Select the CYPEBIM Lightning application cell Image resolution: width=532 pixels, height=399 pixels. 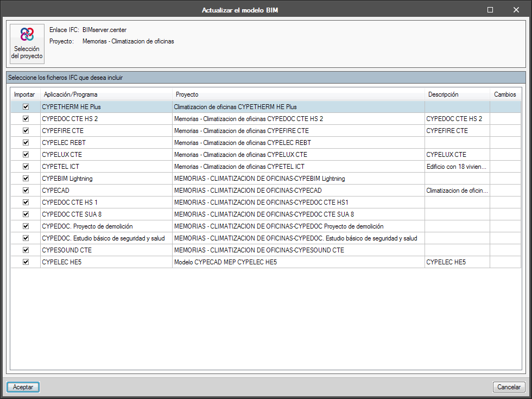(x=106, y=179)
